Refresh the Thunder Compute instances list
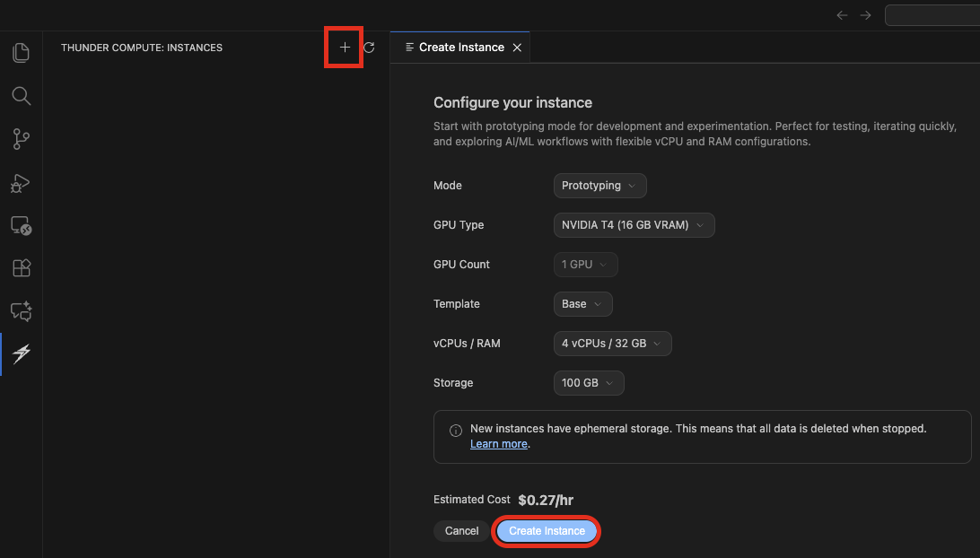The width and height of the screenshot is (980, 558). 370,47
